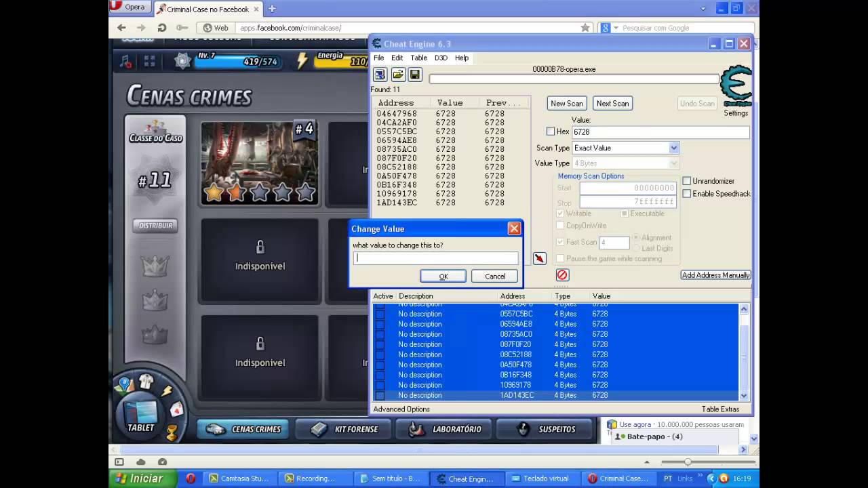Select the Alignment radio button

tap(636, 238)
